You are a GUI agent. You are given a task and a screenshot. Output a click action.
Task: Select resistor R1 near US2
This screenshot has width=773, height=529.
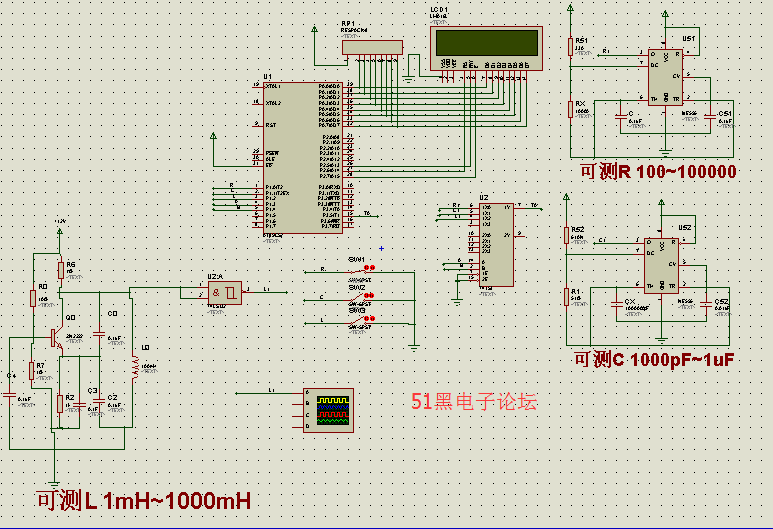point(566,297)
